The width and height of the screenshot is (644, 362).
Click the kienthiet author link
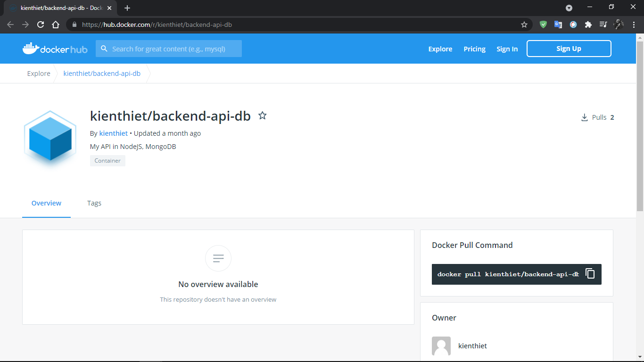pos(113,133)
